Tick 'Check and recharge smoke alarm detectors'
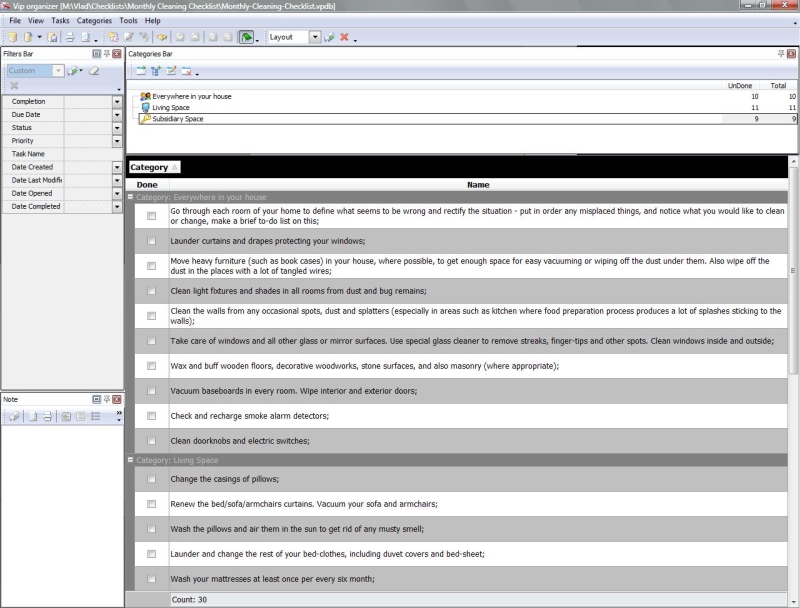 tap(151, 415)
